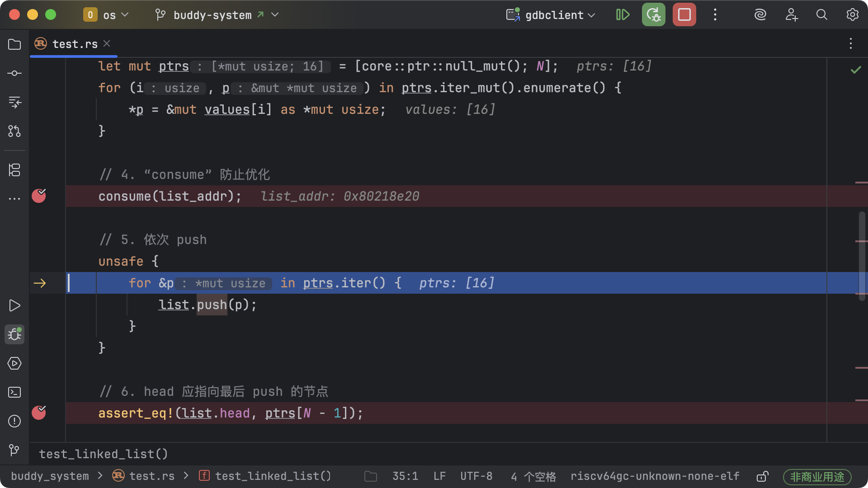Open the Debug tool window bug icon
This screenshot has width=868, height=488.
[x=14, y=334]
